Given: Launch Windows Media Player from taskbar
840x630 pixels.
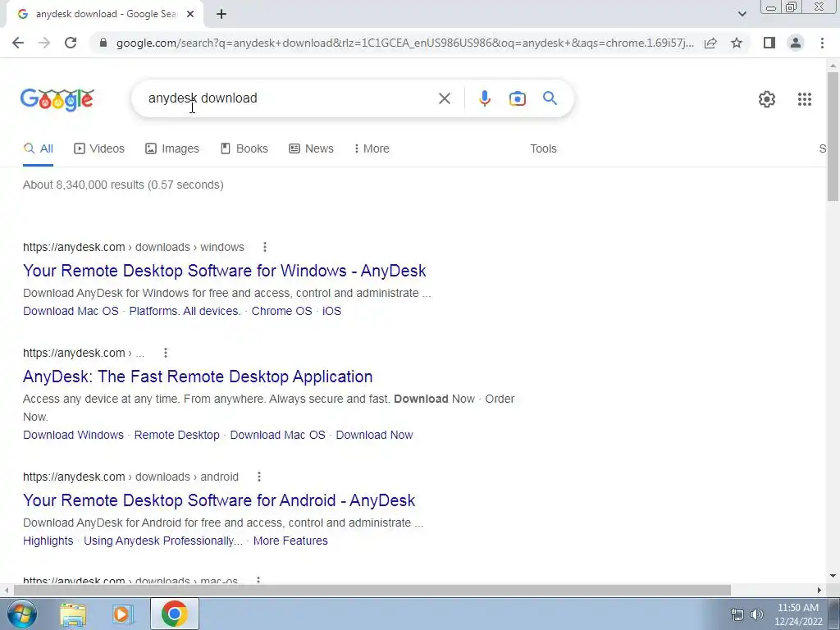Looking at the screenshot, I should (122, 614).
